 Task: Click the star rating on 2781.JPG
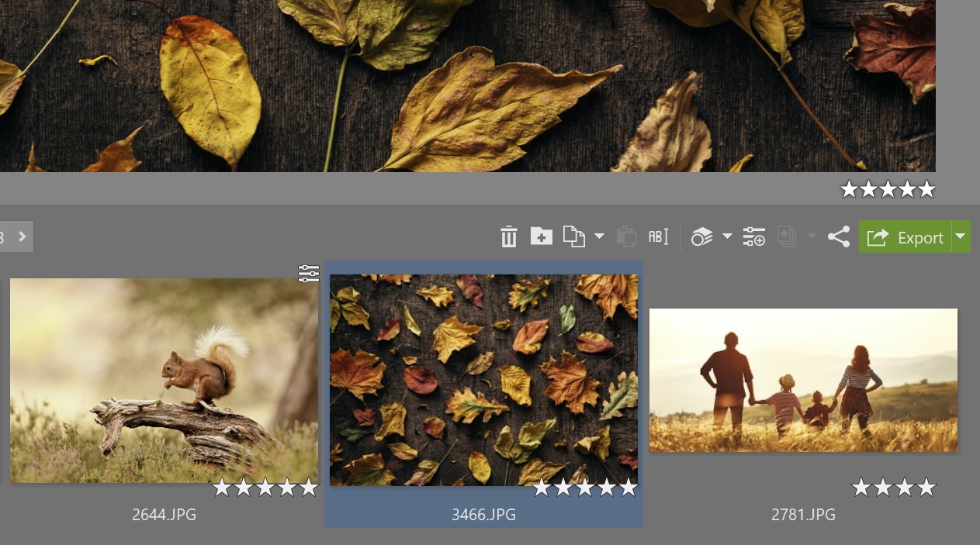point(893,488)
